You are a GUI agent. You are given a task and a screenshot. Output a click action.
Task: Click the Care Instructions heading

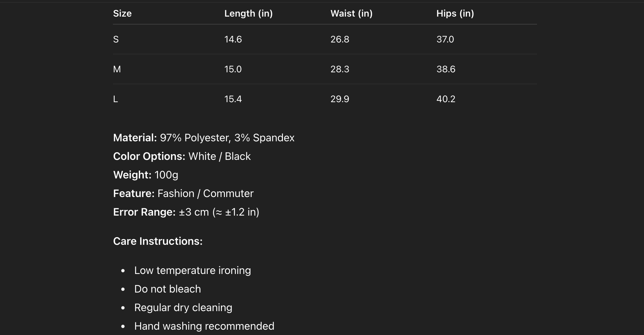[x=158, y=241]
